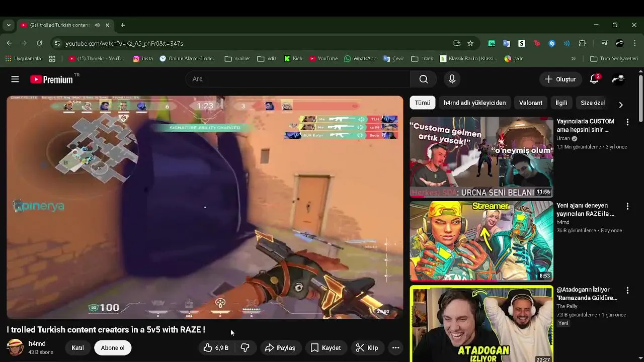Viewport: 644px width, 362px height.
Task: Open the RAZE Streamer video thumbnail
Action: pyautogui.click(x=481, y=241)
